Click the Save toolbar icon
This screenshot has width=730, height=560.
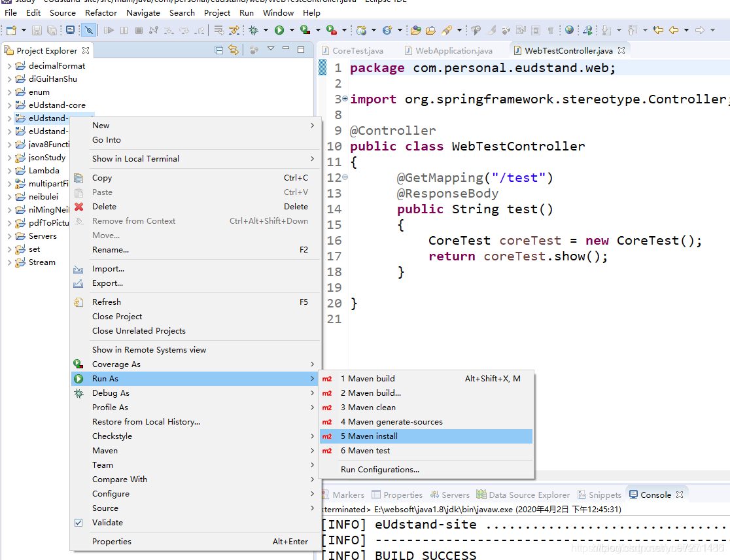(x=37, y=30)
